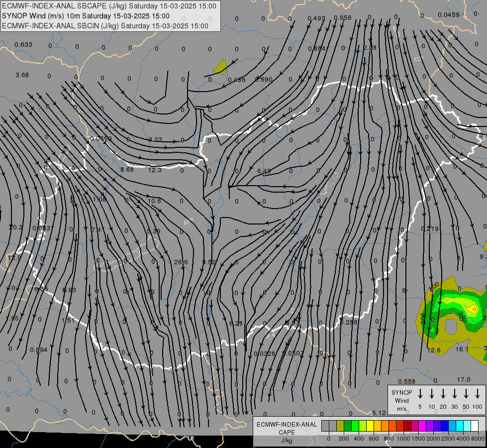487x448 pixels.
Task: Click the 20 m/s wind arrow in legend
Action: [x=443, y=393]
